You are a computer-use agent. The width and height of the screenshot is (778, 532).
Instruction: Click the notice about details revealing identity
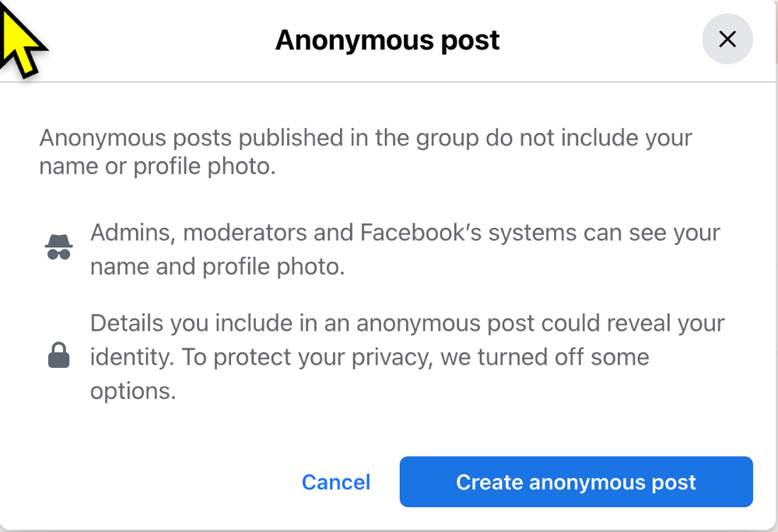tap(408, 357)
